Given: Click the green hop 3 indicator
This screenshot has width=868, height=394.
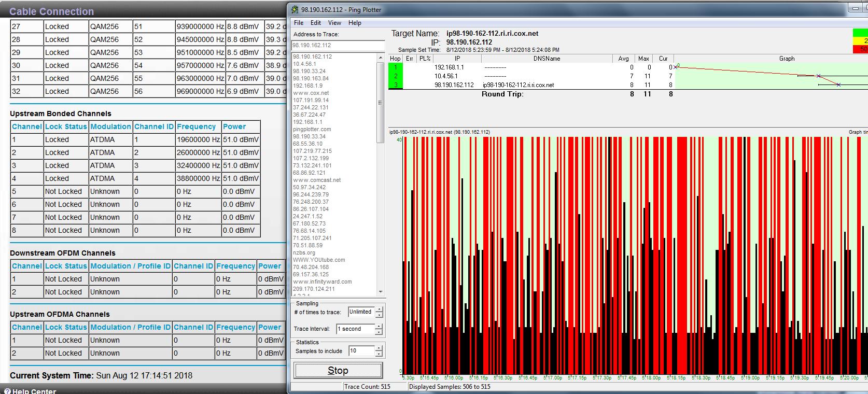Looking at the screenshot, I should (395, 85).
